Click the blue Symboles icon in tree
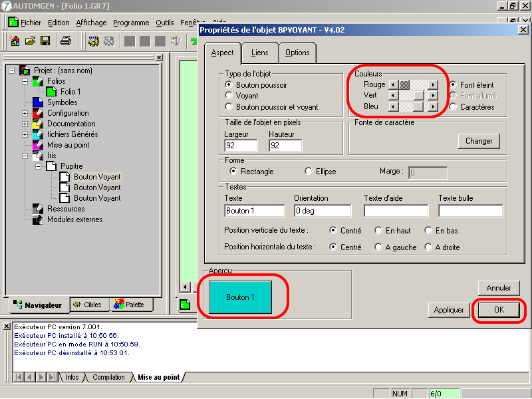The image size is (532, 399). click(38, 102)
